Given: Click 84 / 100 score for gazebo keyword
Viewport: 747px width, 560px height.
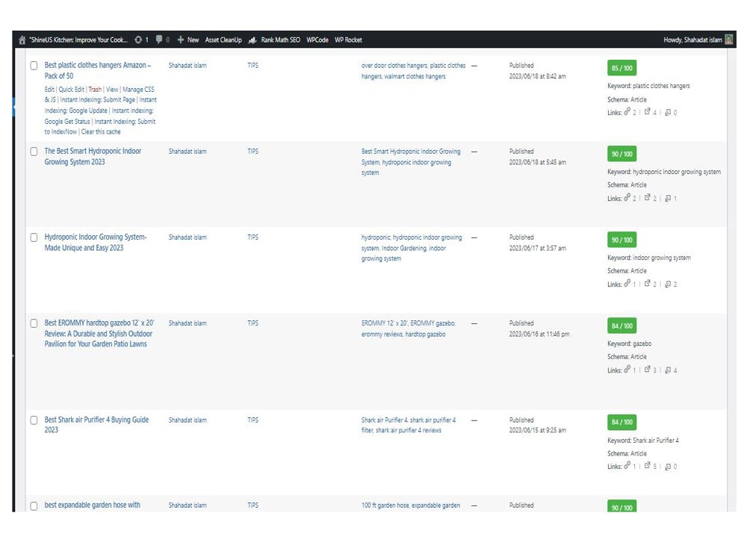Looking at the screenshot, I should click(622, 326).
